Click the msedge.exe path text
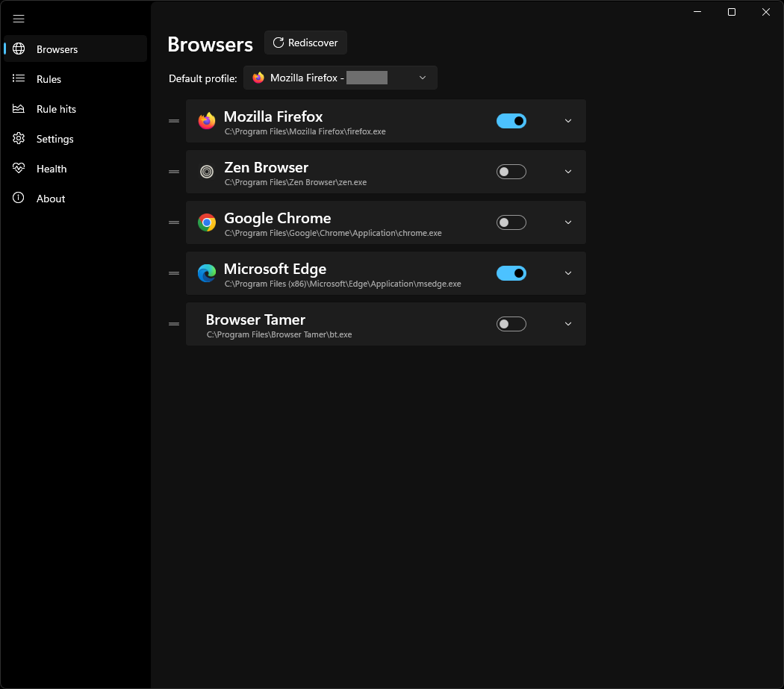The width and height of the screenshot is (784, 689). 343,284
